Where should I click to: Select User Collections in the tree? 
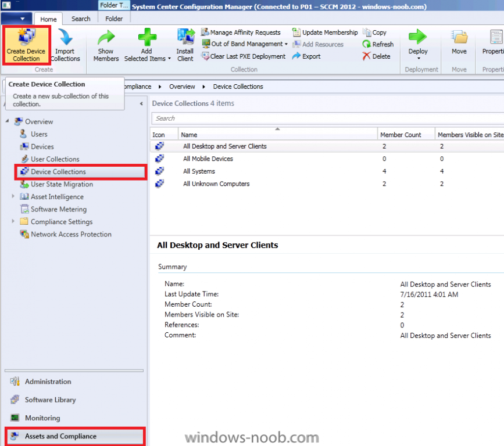pyautogui.click(x=55, y=159)
